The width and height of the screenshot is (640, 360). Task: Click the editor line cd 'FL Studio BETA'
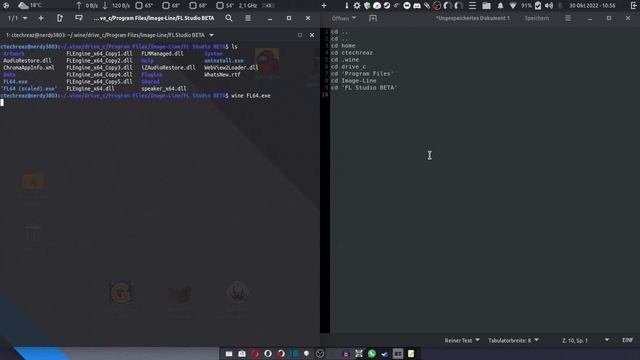(364, 87)
